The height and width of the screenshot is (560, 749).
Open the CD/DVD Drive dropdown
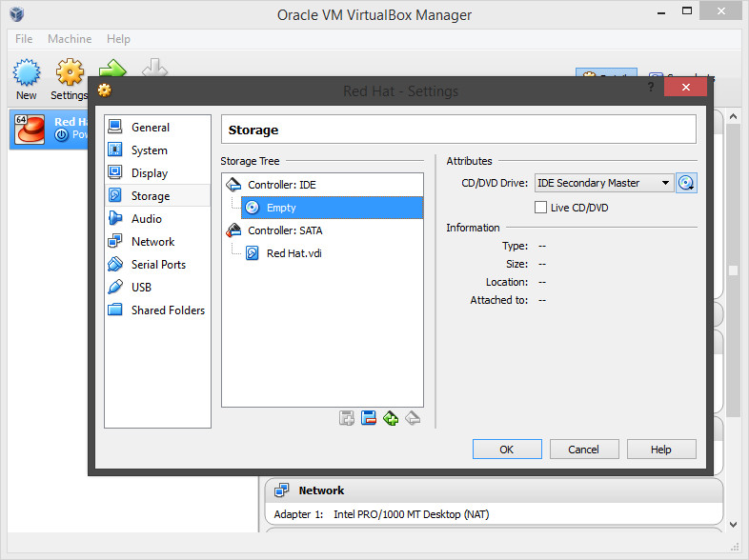(x=604, y=183)
